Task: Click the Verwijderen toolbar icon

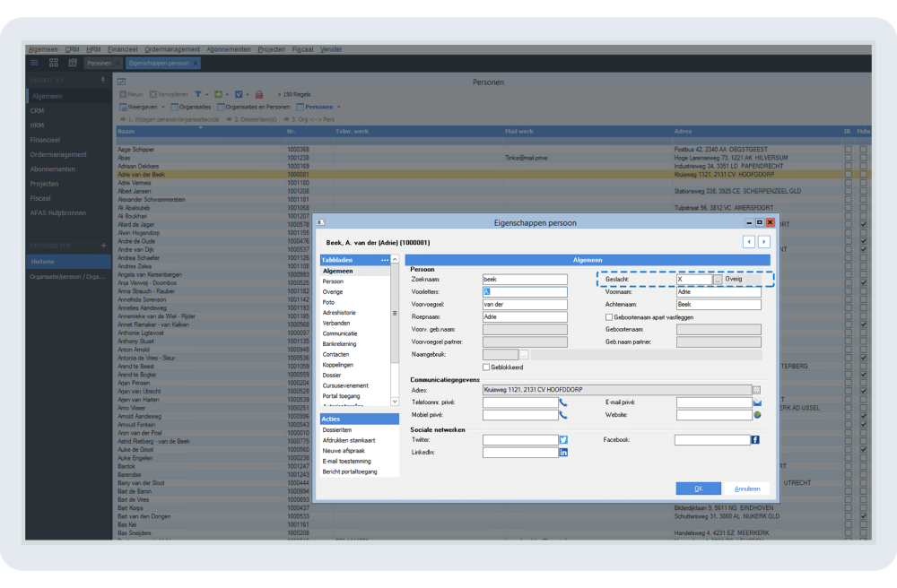Action: tap(152, 94)
